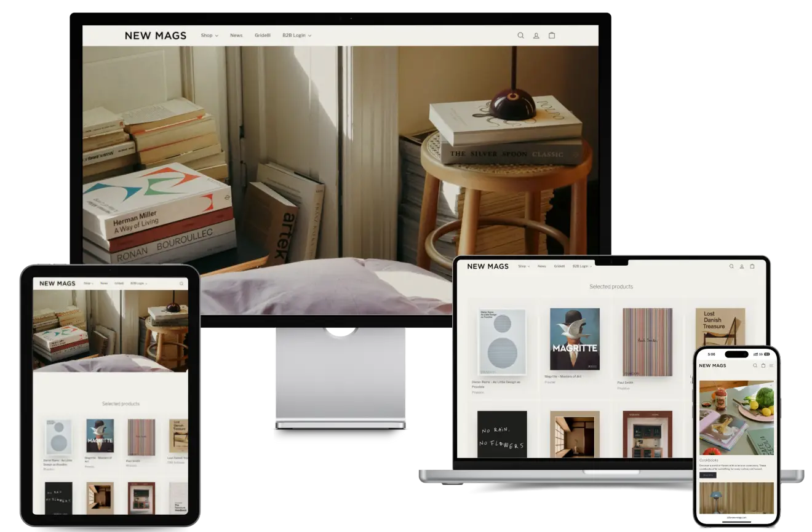812x532 pixels.
Task: Open the Dieter Rams title link on the laptop
Action: [496, 384]
